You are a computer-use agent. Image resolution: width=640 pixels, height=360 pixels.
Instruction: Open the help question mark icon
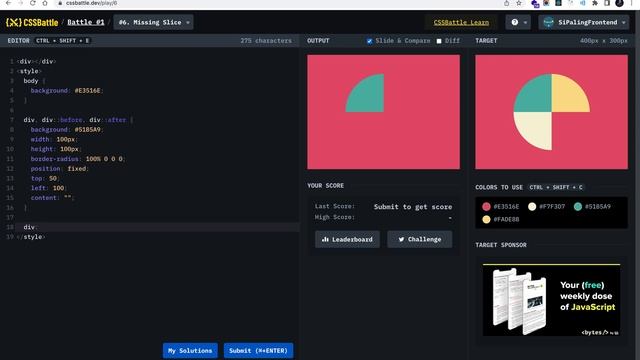(x=515, y=22)
